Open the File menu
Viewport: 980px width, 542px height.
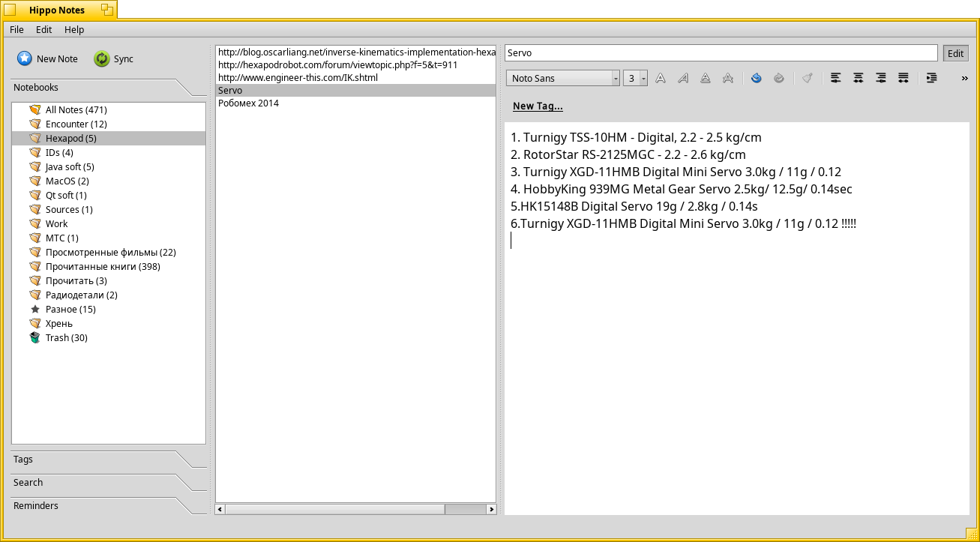(16, 30)
